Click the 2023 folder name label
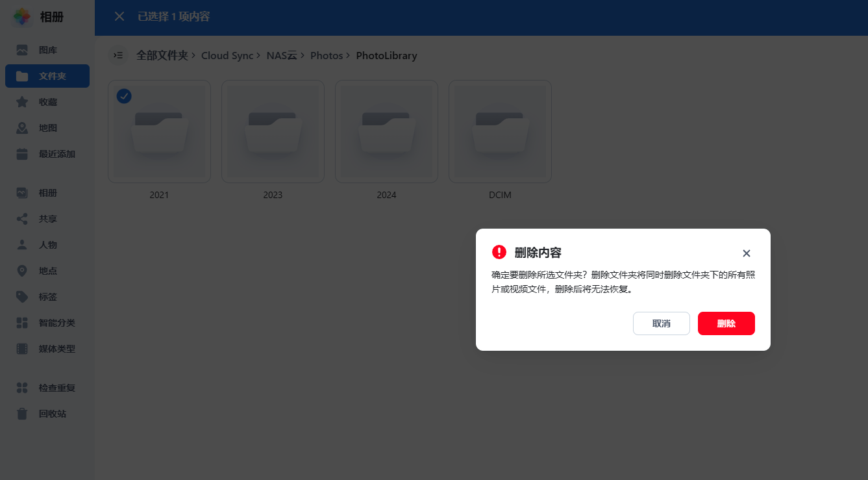Screen dimensions: 868x480 (273, 195)
